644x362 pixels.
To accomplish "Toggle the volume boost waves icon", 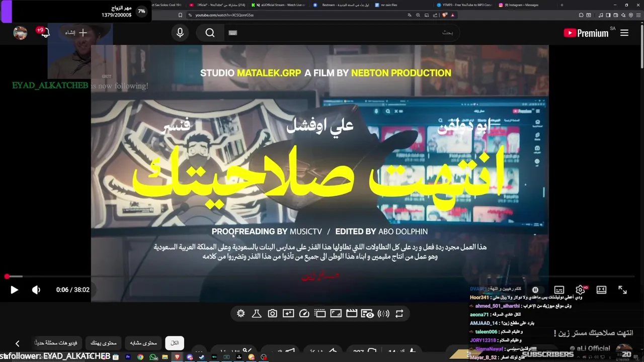I will click(x=383, y=313).
